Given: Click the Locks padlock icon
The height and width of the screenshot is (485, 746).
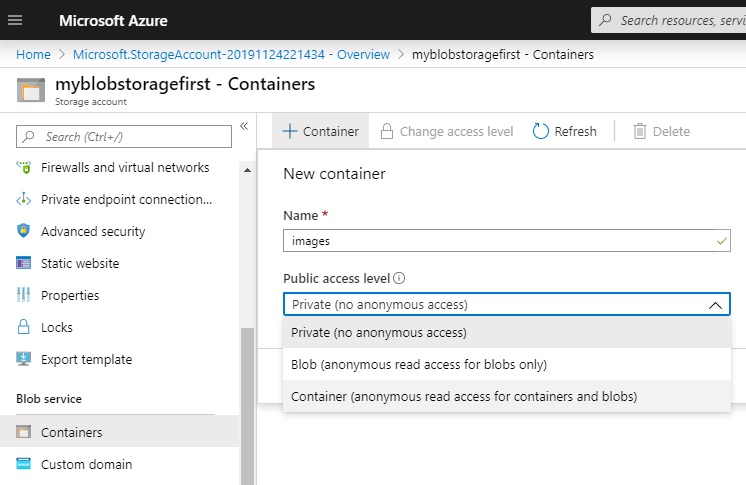Looking at the screenshot, I should tap(24, 327).
